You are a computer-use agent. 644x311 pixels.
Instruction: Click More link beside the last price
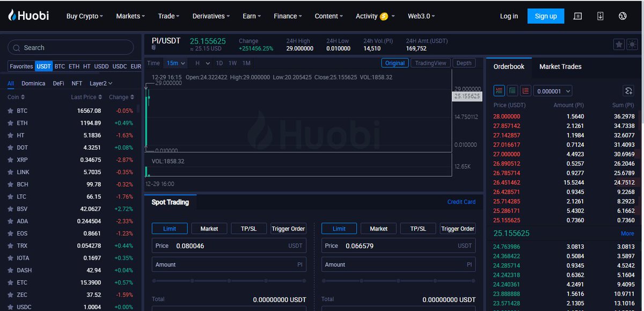click(627, 234)
